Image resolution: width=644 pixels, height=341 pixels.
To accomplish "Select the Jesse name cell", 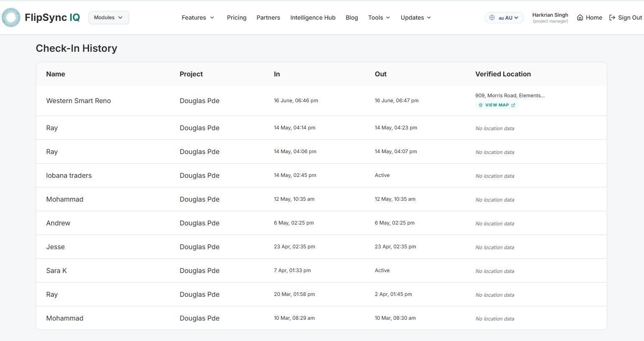I will pyautogui.click(x=55, y=247).
